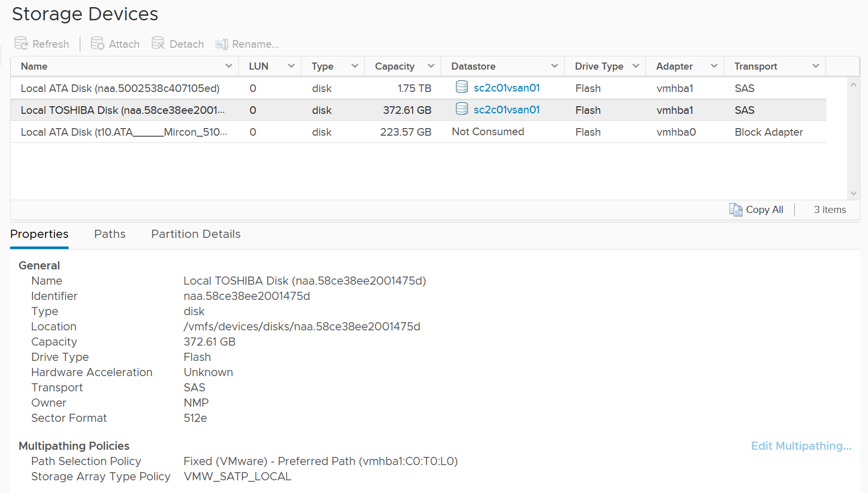Screen dimensions: 868x493
Task: Open the Transport column dropdown arrow
Action: click(x=816, y=66)
